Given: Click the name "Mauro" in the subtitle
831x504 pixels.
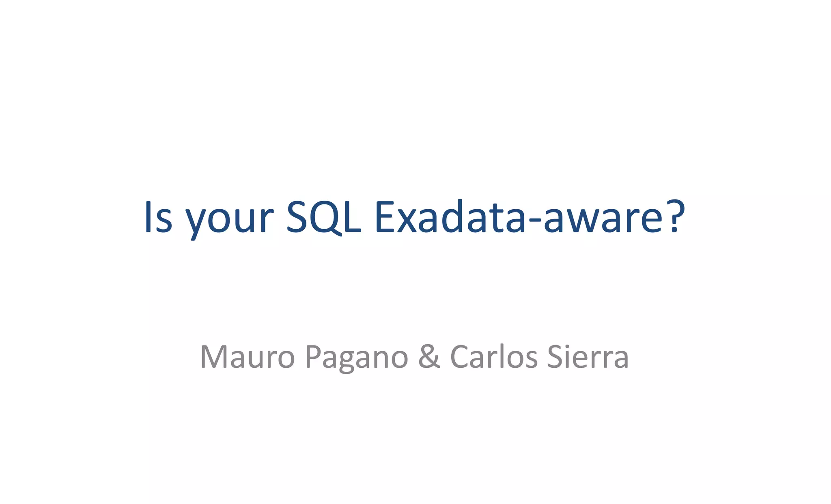Looking at the screenshot, I should [x=248, y=357].
